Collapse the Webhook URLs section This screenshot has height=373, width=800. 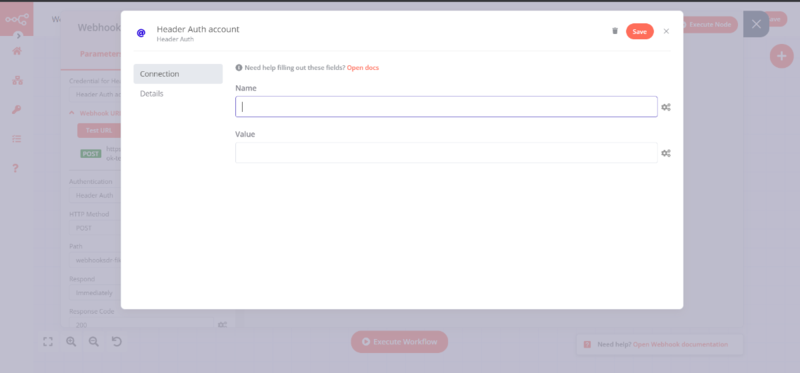[x=72, y=113]
